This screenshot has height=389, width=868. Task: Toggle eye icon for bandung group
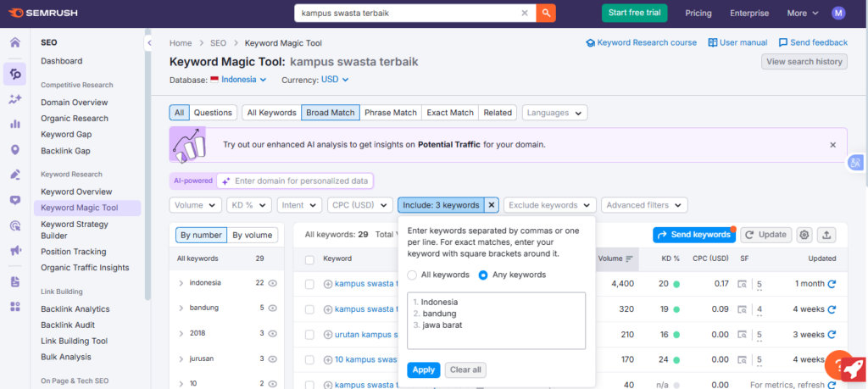[x=272, y=308]
